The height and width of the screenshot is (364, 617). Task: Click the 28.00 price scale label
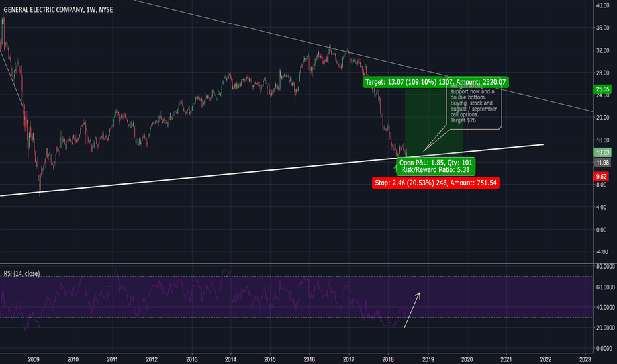pyautogui.click(x=603, y=73)
